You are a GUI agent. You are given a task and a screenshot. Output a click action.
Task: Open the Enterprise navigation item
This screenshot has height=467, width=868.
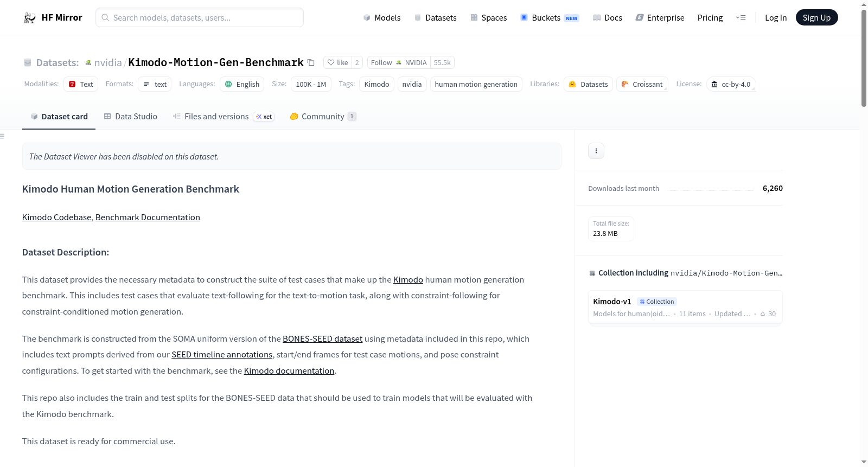coord(660,17)
